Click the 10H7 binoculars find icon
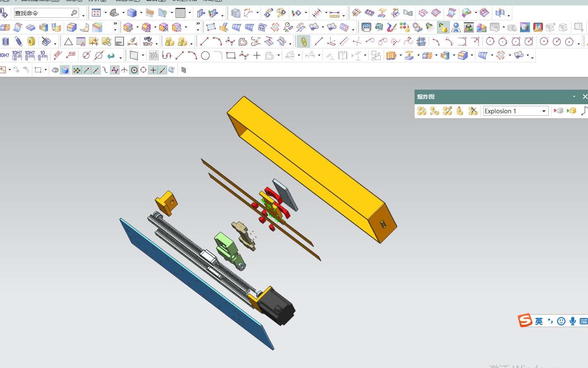Screen dimensions: 588x368 pos(148,41)
